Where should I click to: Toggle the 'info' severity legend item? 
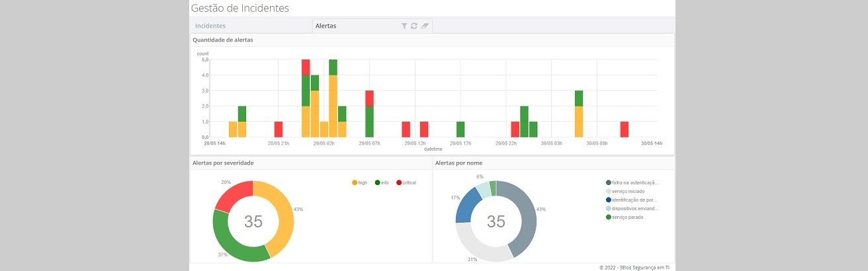[381, 182]
